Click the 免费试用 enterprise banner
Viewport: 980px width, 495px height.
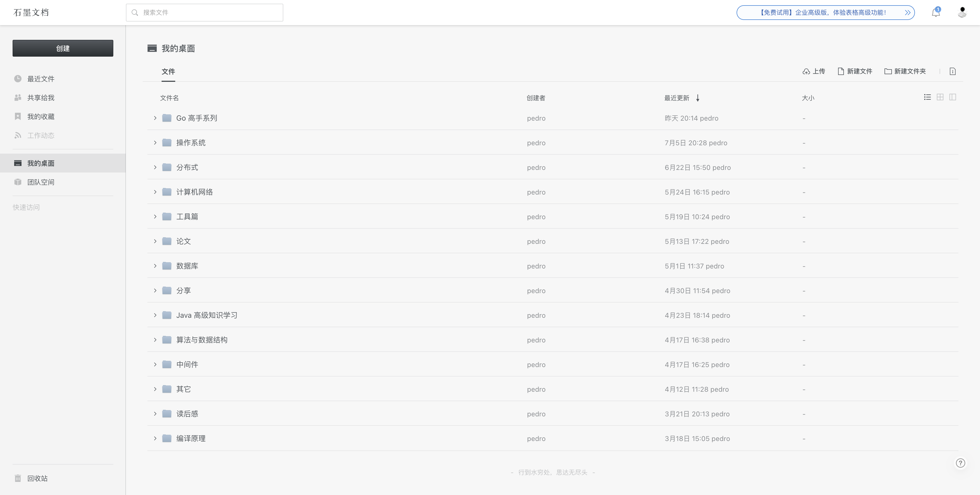tap(825, 13)
